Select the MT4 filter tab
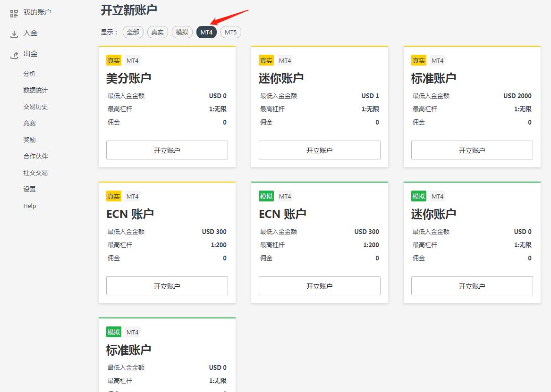 [206, 32]
